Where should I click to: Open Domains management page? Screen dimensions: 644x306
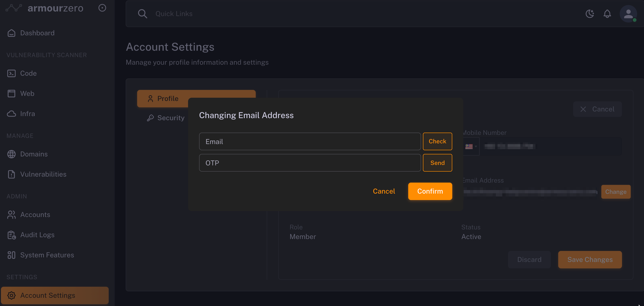point(34,154)
